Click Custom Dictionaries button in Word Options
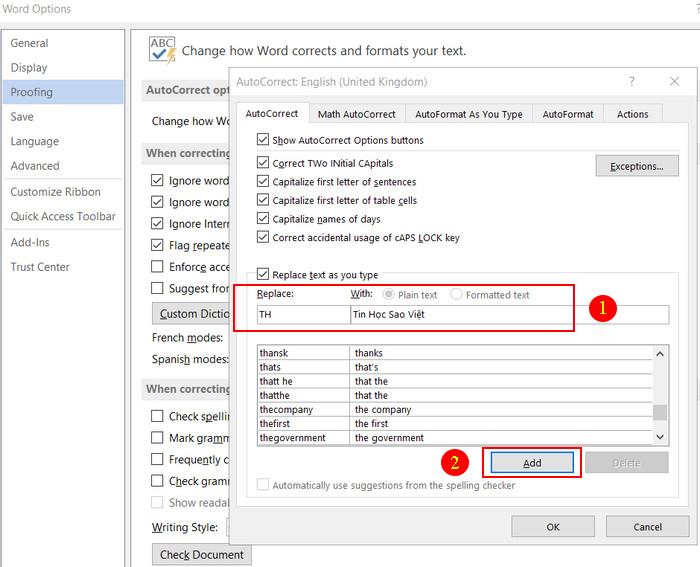 (191, 314)
